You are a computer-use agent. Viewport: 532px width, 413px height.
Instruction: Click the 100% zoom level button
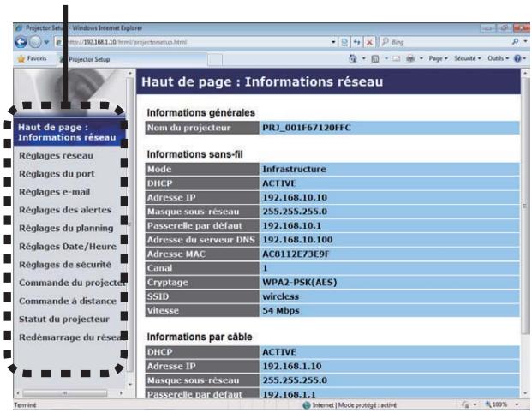496,404
